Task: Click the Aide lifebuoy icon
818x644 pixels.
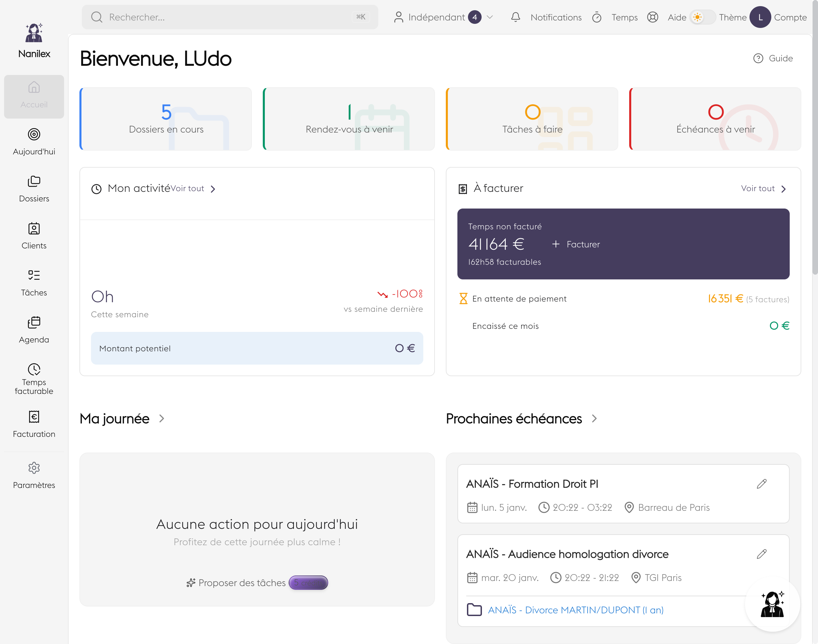Action: click(x=652, y=17)
